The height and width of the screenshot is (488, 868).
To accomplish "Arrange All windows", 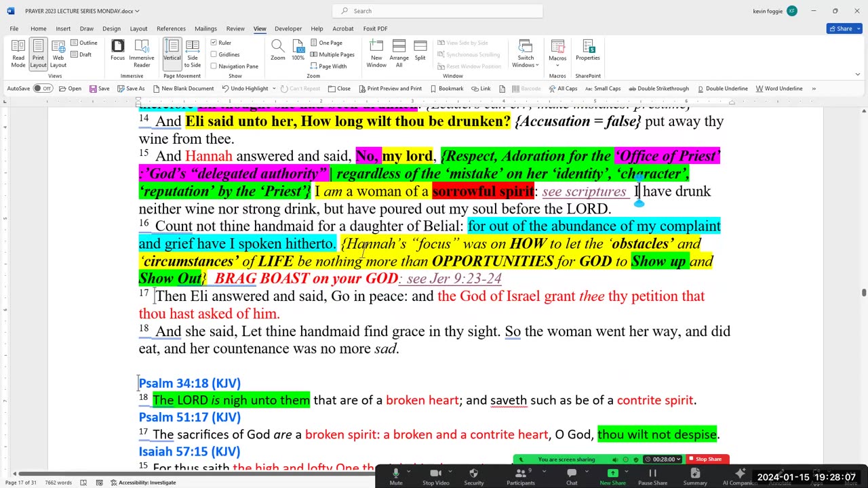I will pos(399,54).
